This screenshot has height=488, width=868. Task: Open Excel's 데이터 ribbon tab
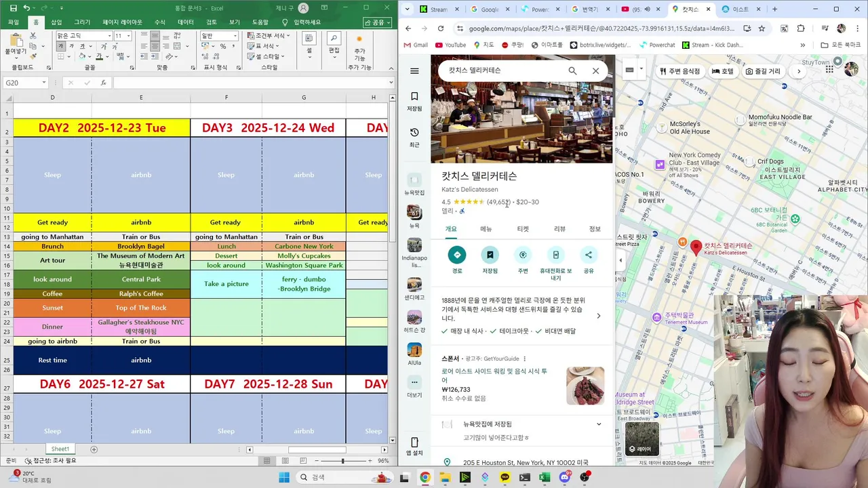pos(186,22)
